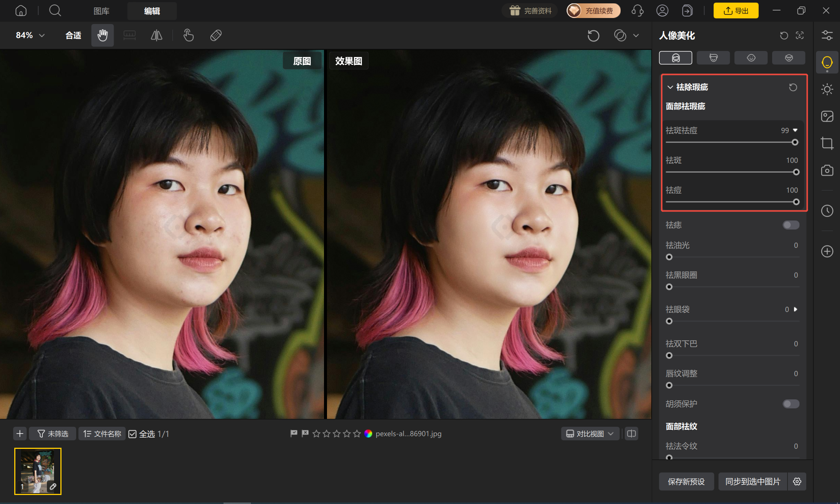Uncheck the 全选 checkbox
The height and width of the screenshot is (504, 840).
click(x=132, y=434)
